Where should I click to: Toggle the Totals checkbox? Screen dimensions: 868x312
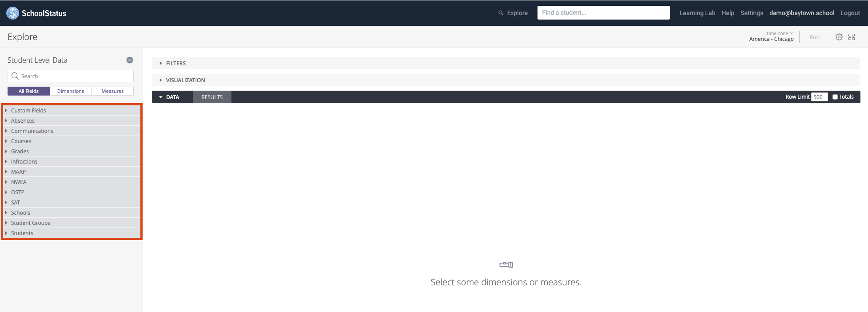835,97
